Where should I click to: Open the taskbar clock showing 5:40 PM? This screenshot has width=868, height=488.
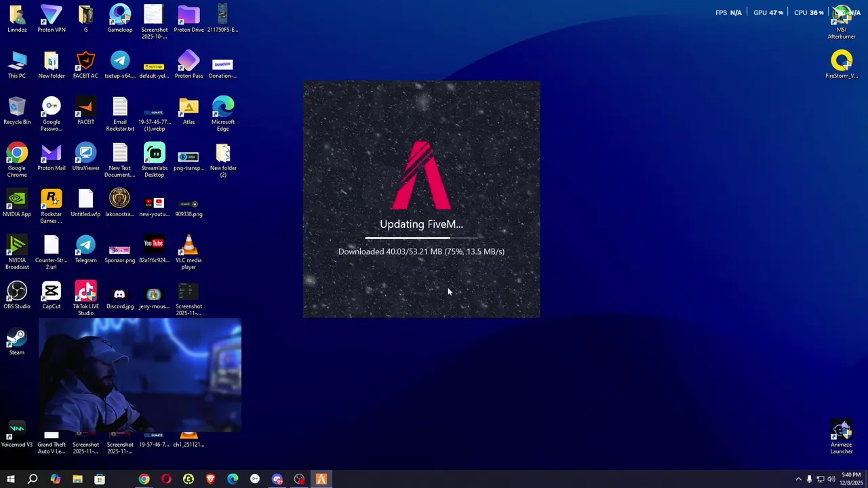click(851, 479)
